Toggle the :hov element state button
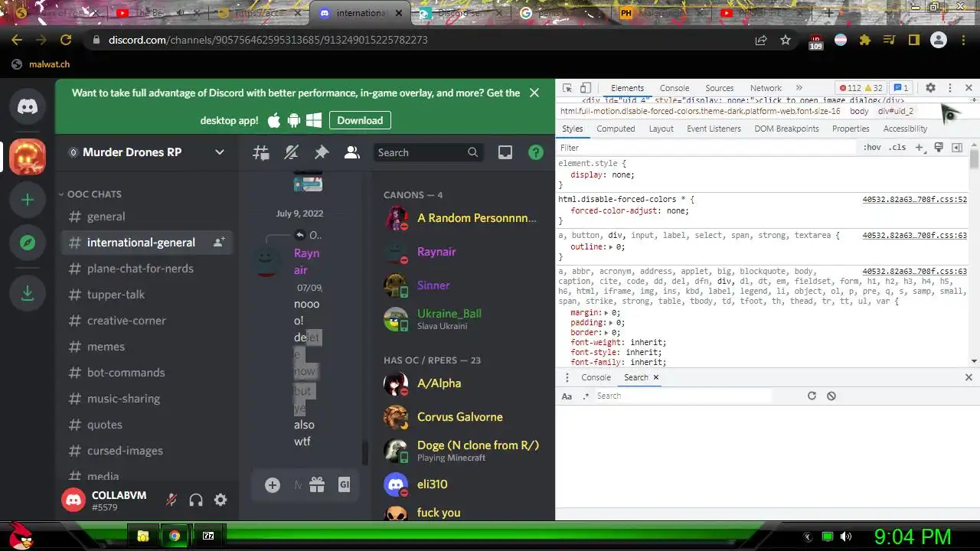 [872, 147]
